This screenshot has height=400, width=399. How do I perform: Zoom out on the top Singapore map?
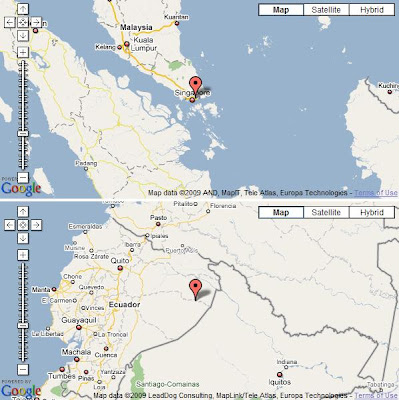(x=23, y=177)
